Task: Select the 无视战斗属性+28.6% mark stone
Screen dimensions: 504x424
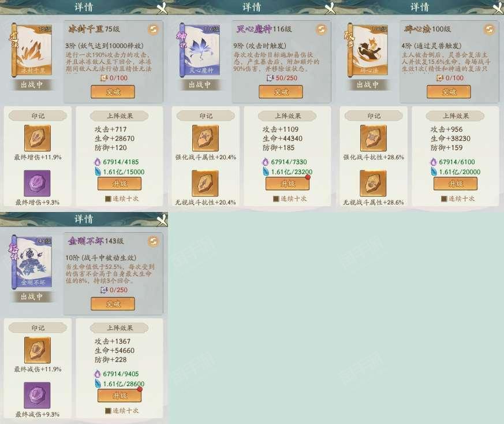Action: click(x=373, y=183)
